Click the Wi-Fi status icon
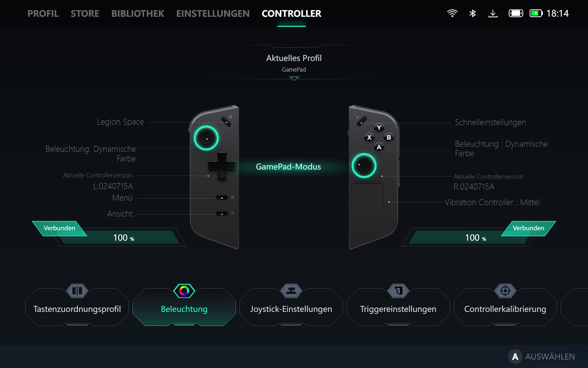The height and width of the screenshot is (368, 588). click(452, 13)
